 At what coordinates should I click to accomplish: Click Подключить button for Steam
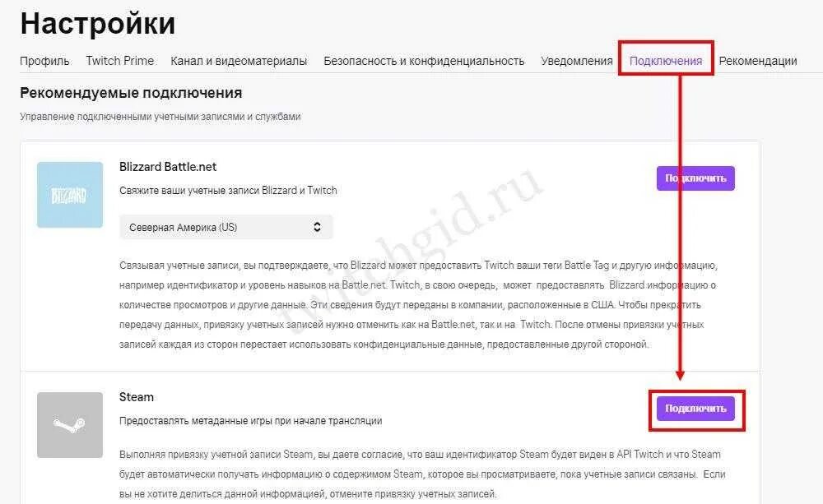point(695,409)
